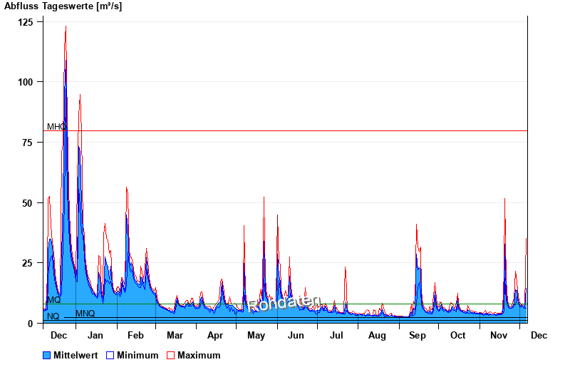Select the Jan month axis label

pos(95,335)
